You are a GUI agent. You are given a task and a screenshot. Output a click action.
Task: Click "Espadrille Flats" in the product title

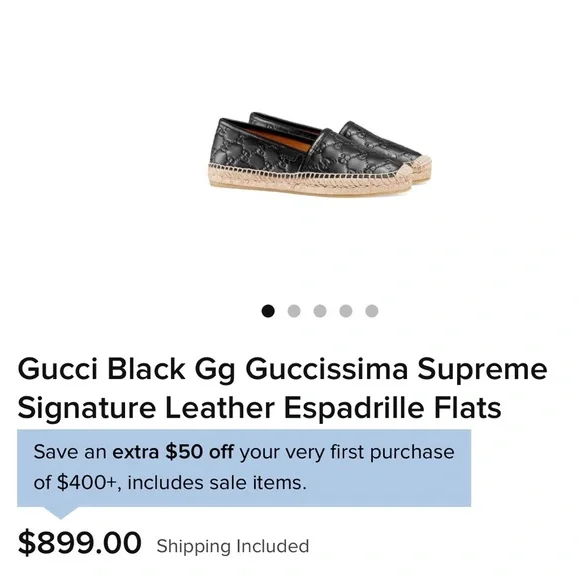[x=392, y=408]
